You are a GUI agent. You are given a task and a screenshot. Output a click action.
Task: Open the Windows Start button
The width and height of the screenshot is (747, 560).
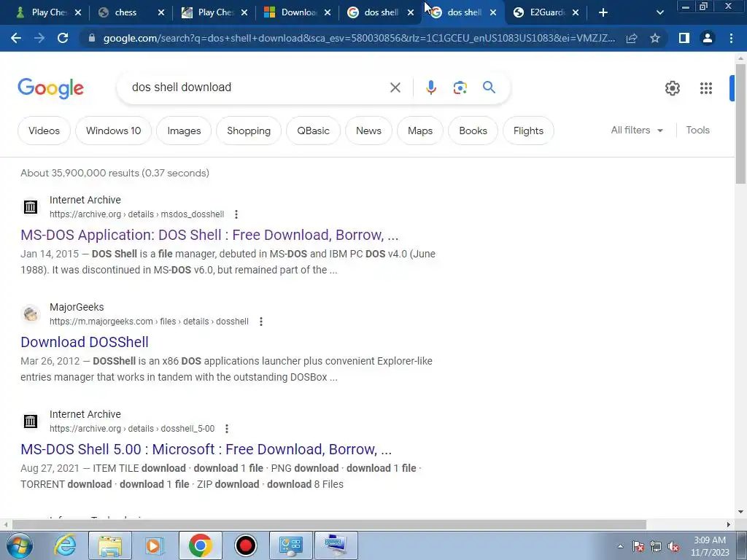click(19, 545)
